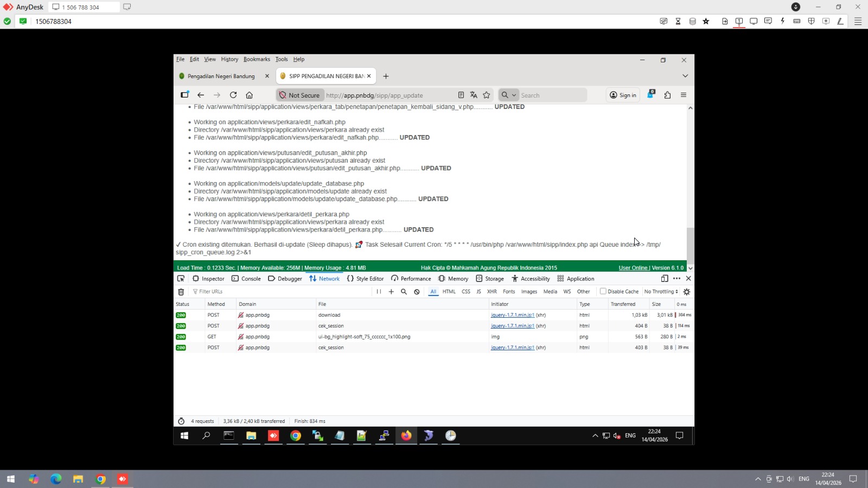Enable the Disable Cache checkbox

[x=603, y=291]
